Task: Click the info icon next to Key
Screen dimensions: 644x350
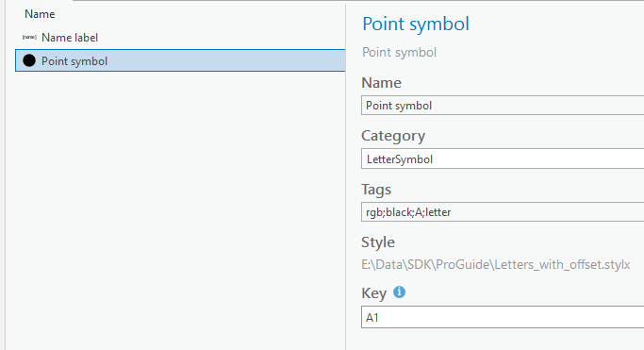Action: pos(399,292)
